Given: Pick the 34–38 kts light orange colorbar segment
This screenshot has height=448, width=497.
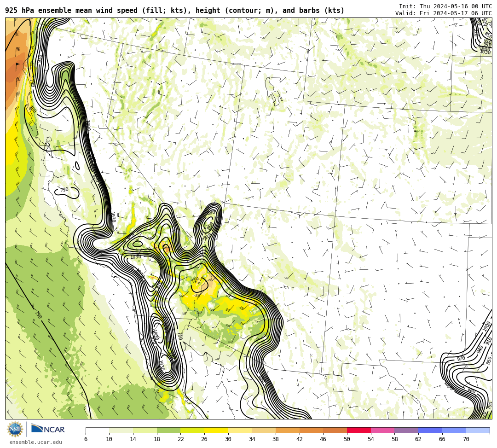Looking at the screenshot, I should pyautogui.click(x=264, y=430).
